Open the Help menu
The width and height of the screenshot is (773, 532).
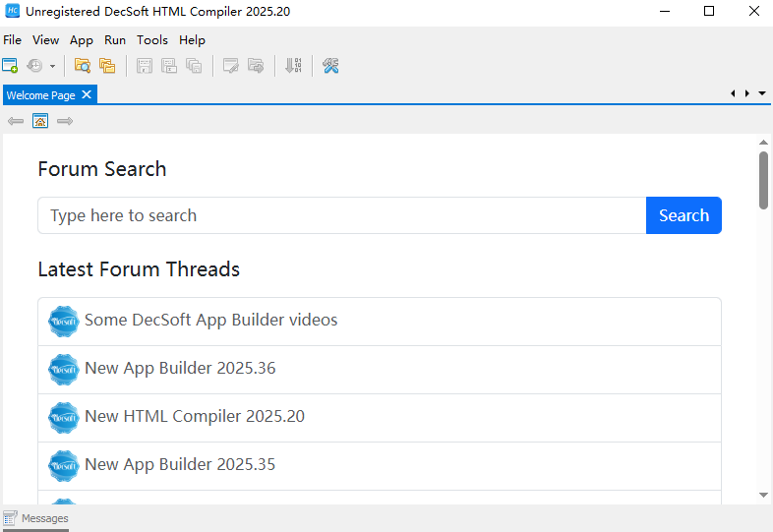click(x=192, y=40)
